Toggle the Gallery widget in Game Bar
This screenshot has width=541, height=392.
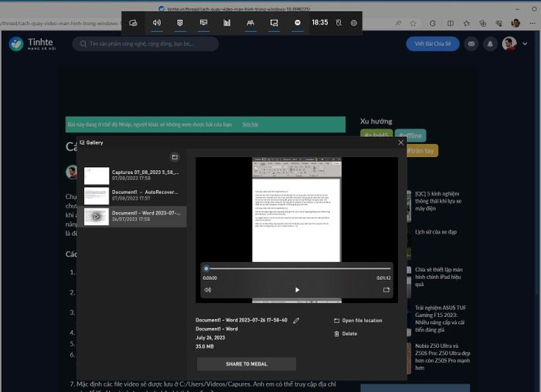274,22
